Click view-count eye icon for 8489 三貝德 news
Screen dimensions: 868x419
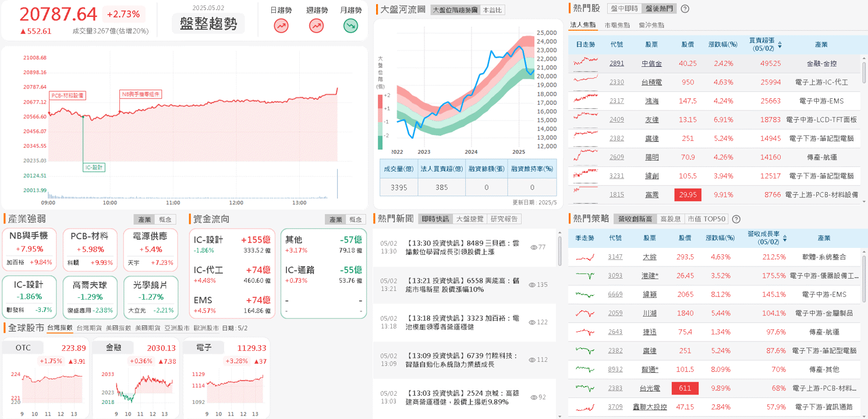(x=534, y=247)
